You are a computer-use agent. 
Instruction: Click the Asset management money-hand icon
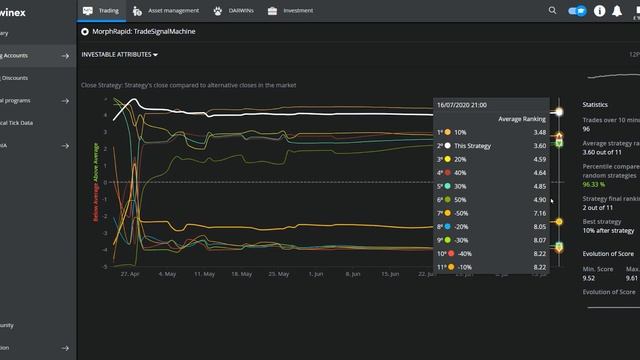click(x=137, y=11)
